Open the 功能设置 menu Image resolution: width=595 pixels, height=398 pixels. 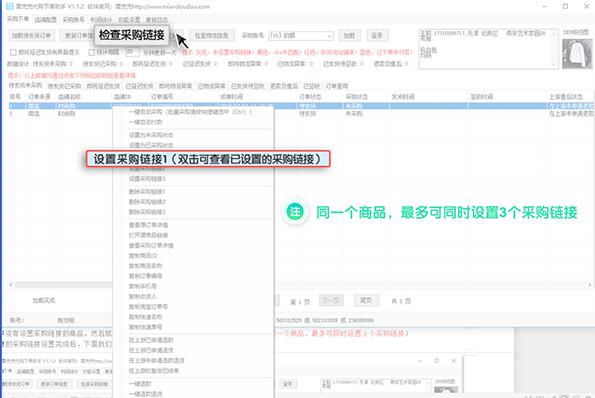pyautogui.click(x=129, y=20)
